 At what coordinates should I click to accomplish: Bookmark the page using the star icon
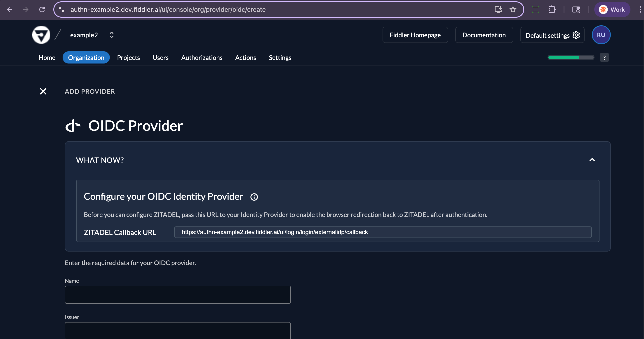[513, 9]
